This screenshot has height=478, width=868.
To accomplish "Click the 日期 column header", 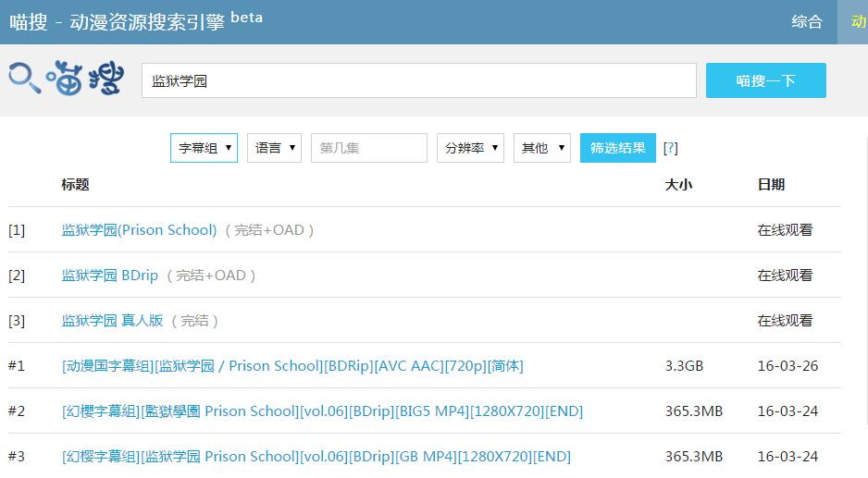I will pyautogui.click(x=771, y=184).
